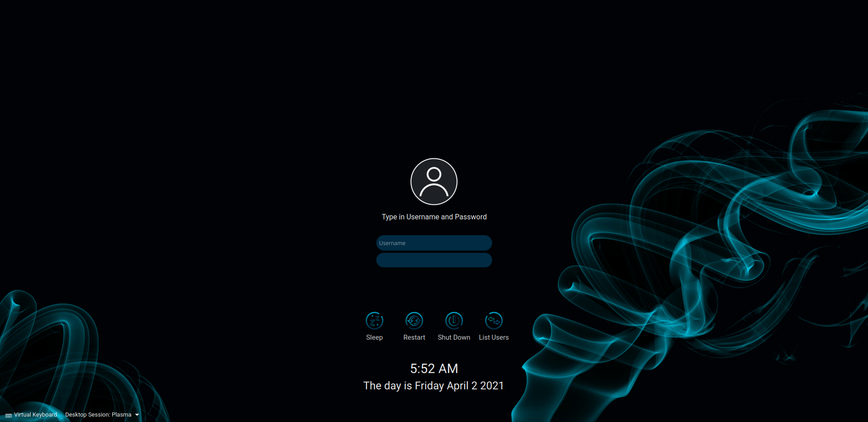Click the Shut Down power icon
Screen dimensions: 868x422
coord(454,321)
